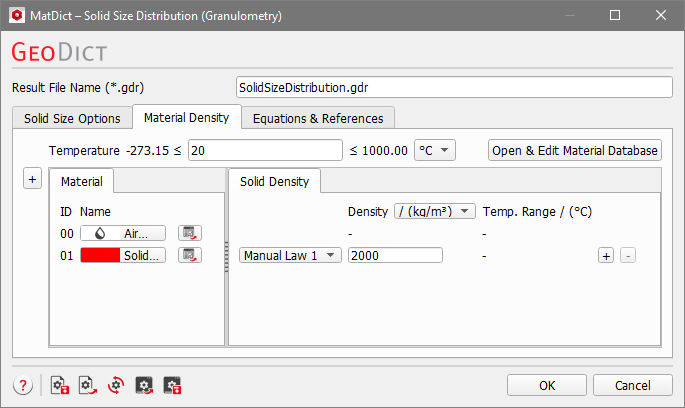The image size is (685, 408).
Task: Click the GeoDict app icon in title bar
Action: [x=17, y=15]
